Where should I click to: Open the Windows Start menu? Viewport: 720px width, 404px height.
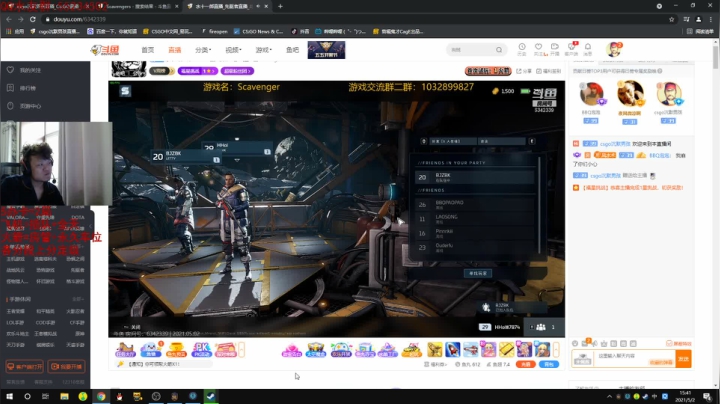pos(9,396)
